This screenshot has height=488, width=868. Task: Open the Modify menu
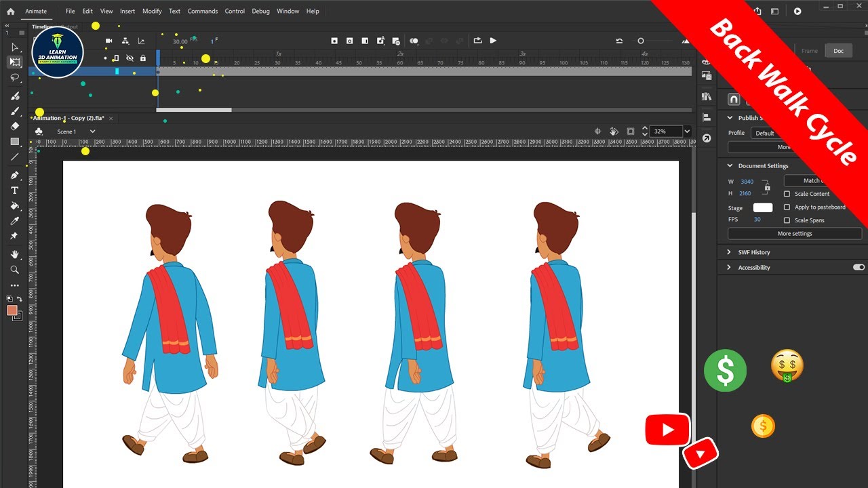pyautogui.click(x=152, y=11)
